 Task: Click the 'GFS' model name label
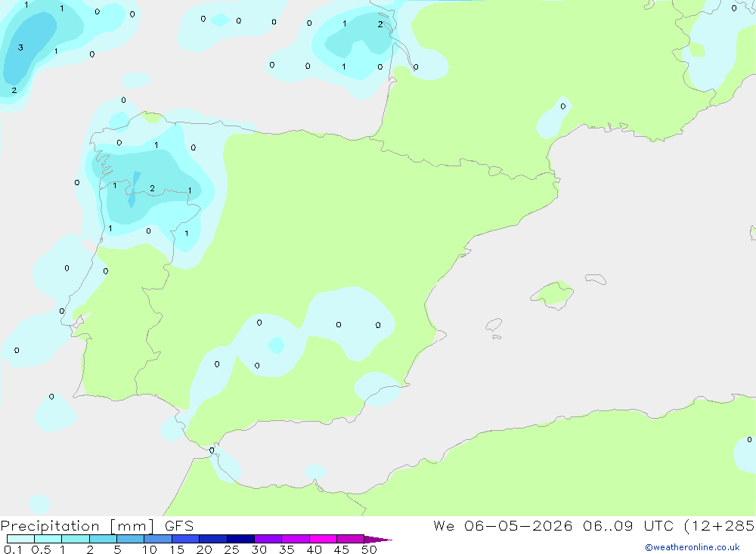tap(179, 525)
